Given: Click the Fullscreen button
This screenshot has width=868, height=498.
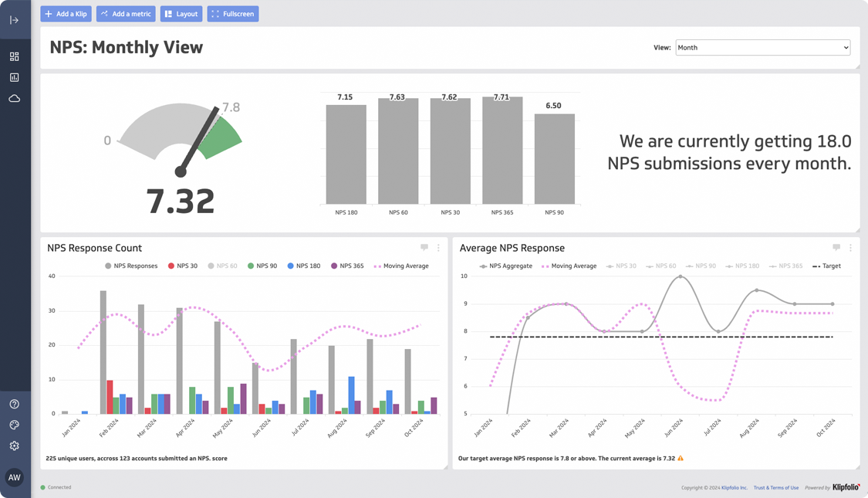Looking at the screenshot, I should click(232, 14).
